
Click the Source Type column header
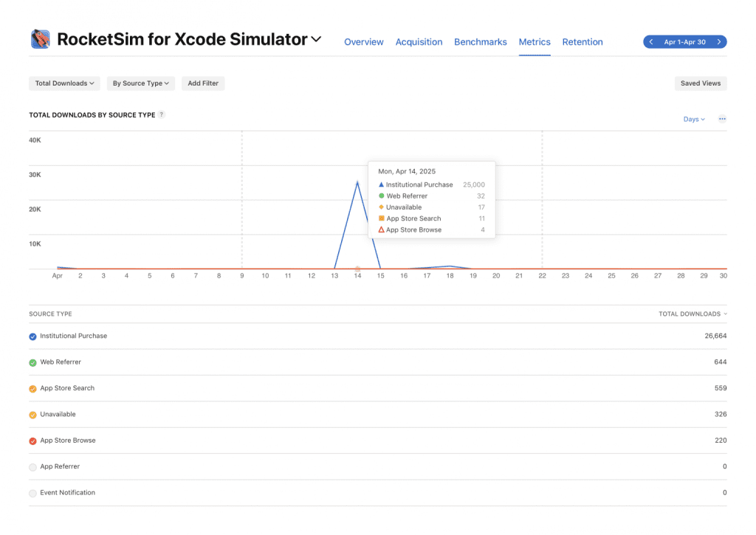point(51,314)
